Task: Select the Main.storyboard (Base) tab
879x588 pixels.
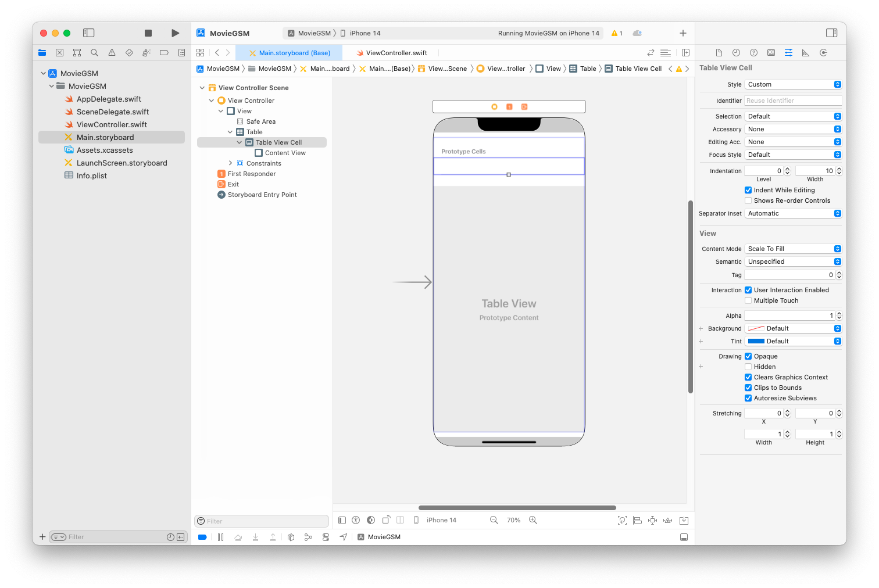Action: click(x=290, y=53)
